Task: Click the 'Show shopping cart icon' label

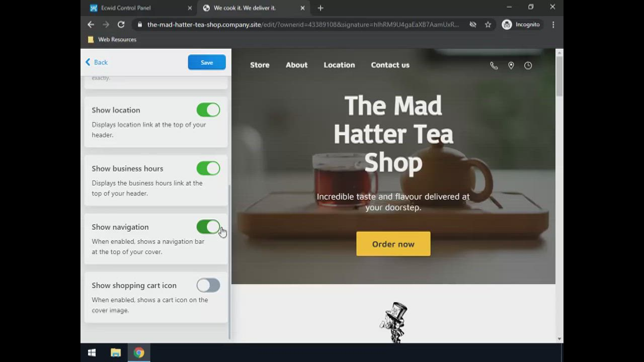Action: pyautogui.click(x=134, y=285)
